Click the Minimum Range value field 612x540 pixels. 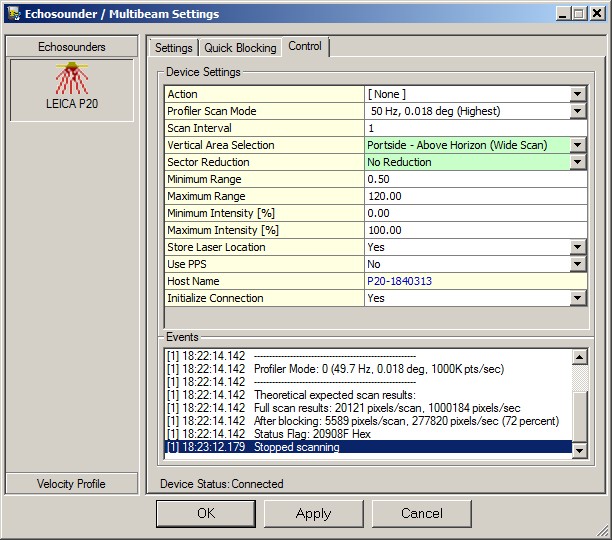coord(474,179)
